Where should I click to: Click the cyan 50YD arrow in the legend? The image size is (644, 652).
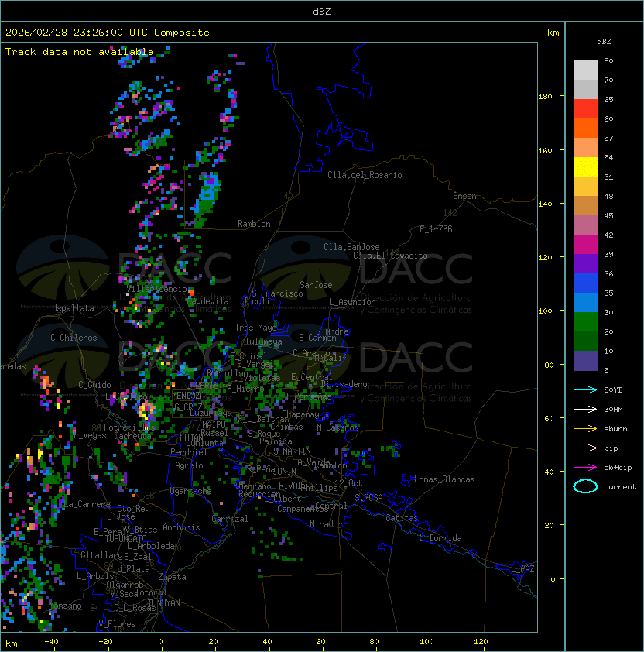pos(585,389)
